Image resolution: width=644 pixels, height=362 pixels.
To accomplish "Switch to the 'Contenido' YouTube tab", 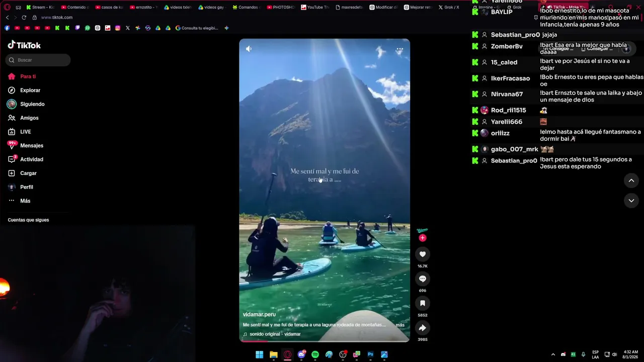I will pyautogui.click(x=74, y=8).
